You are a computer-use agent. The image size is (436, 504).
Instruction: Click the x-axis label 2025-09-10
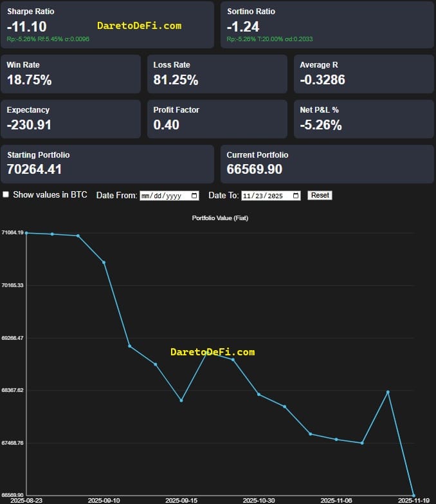coord(104,501)
